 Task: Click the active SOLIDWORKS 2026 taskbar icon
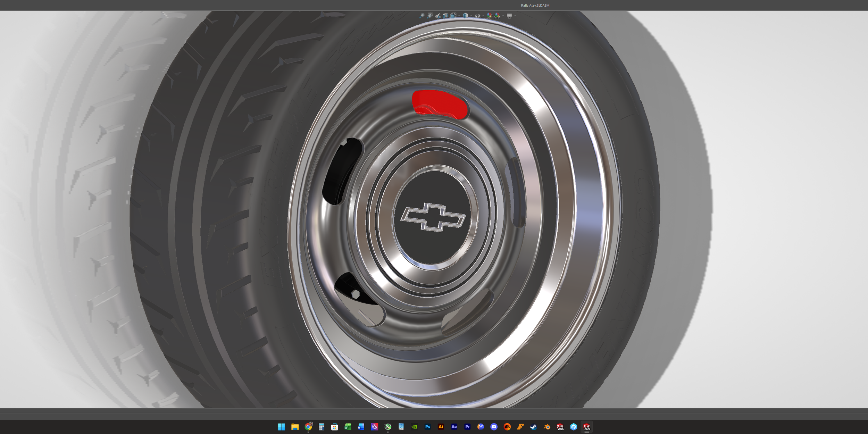pos(587,427)
